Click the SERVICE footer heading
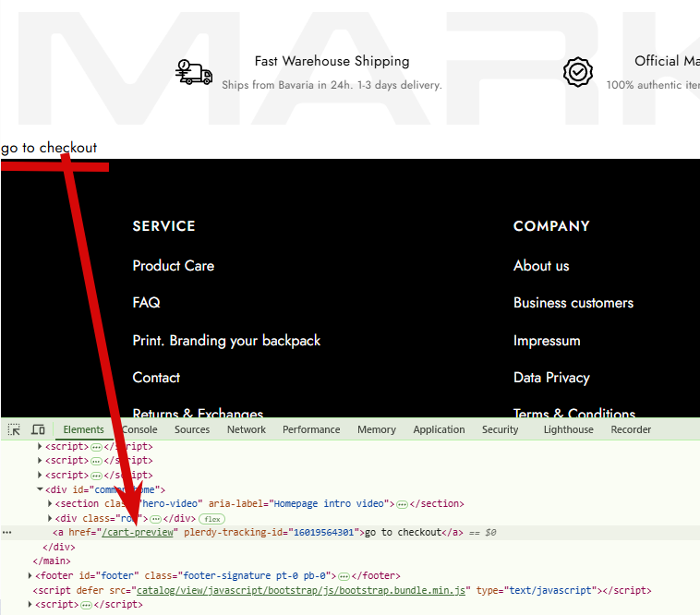Screen dimensions: 700x615 [163, 226]
